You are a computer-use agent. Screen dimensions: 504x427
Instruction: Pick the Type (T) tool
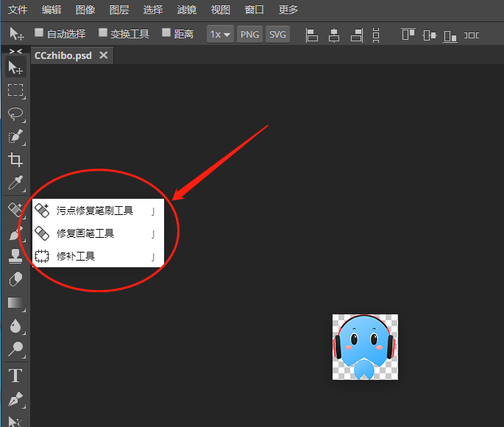pyautogui.click(x=15, y=375)
